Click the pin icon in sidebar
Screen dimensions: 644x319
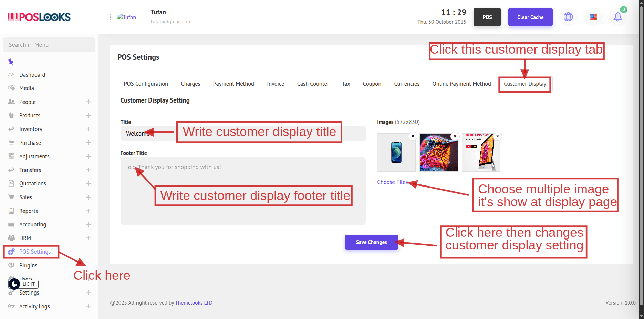pos(11,62)
